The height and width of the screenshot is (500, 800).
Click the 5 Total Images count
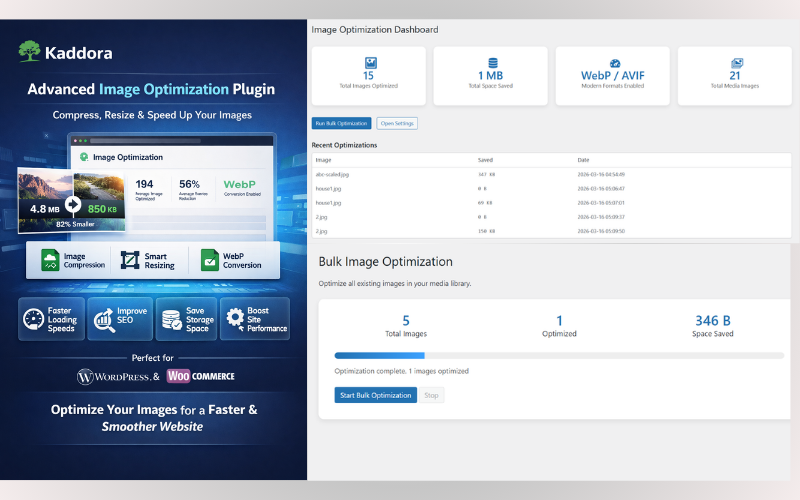tap(406, 321)
